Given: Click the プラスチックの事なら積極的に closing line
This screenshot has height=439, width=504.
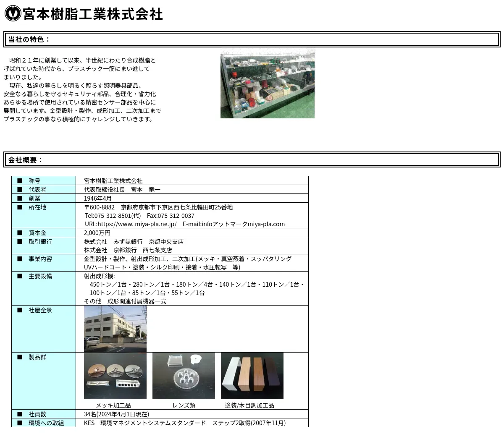Looking at the screenshot, I should 78,119.
